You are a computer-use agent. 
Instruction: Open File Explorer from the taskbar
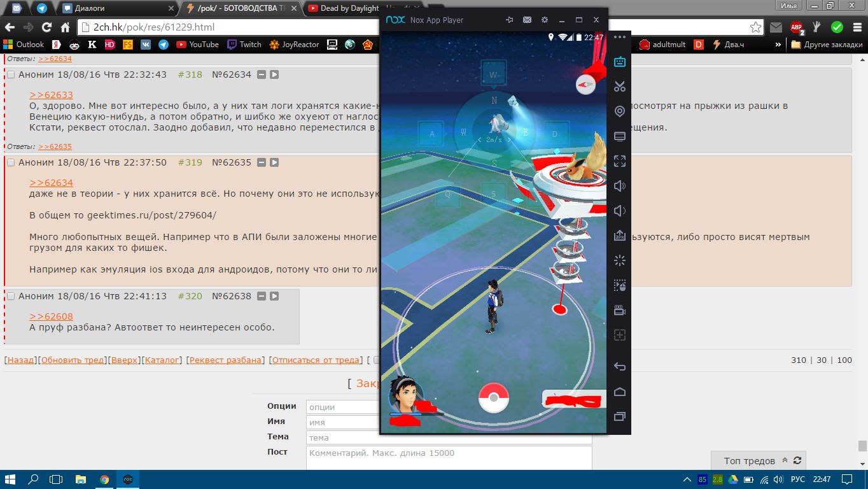pos(81,479)
